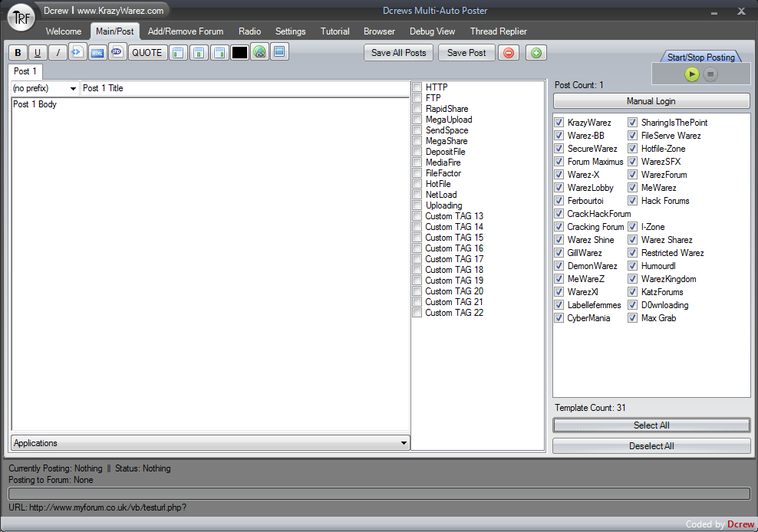This screenshot has width=758, height=532.
Task: Uncheck the Warez-BB forum
Action: 559,136
